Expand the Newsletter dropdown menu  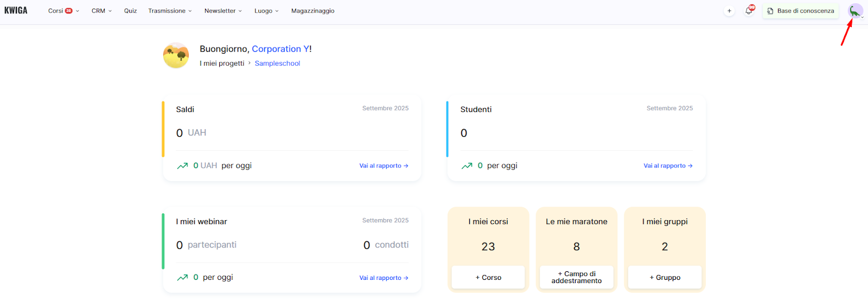[223, 11]
